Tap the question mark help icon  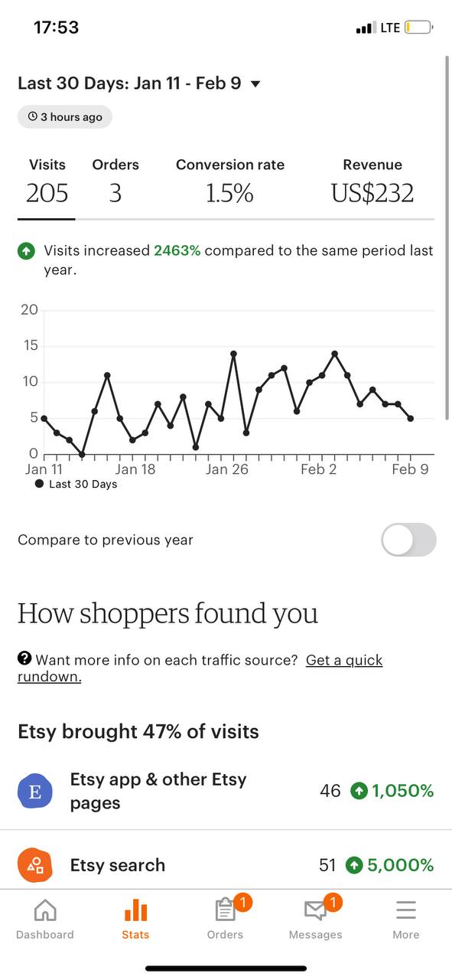coord(24,658)
